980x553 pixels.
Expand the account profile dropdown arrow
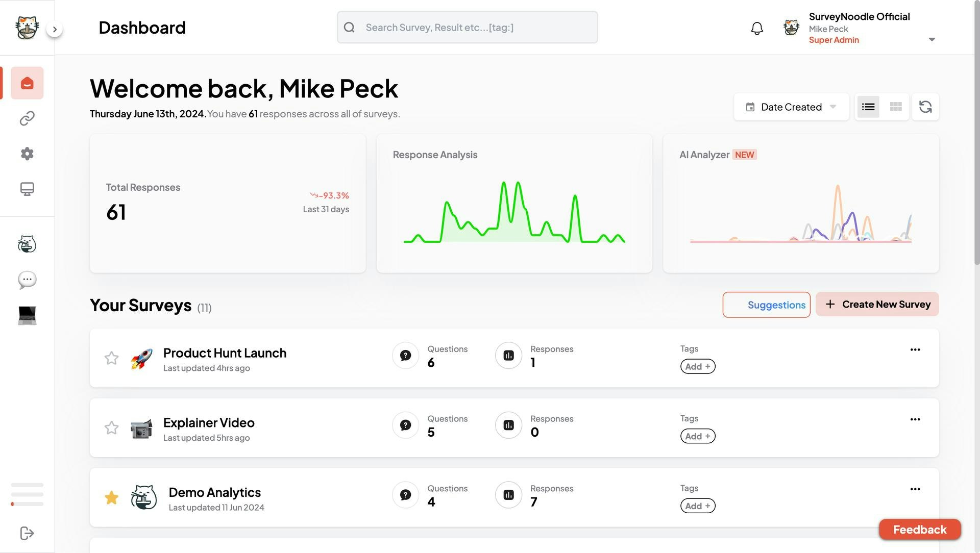pyautogui.click(x=932, y=39)
